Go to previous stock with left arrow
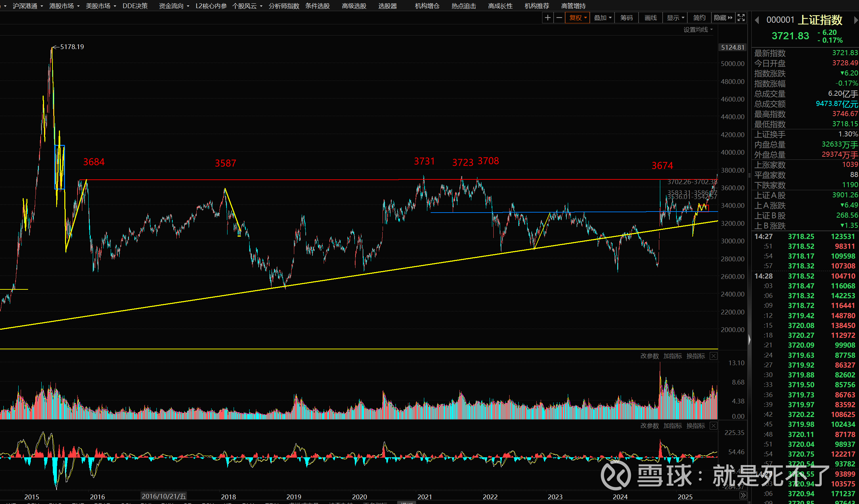Screen dimensions: 859x504 click(x=757, y=20)
